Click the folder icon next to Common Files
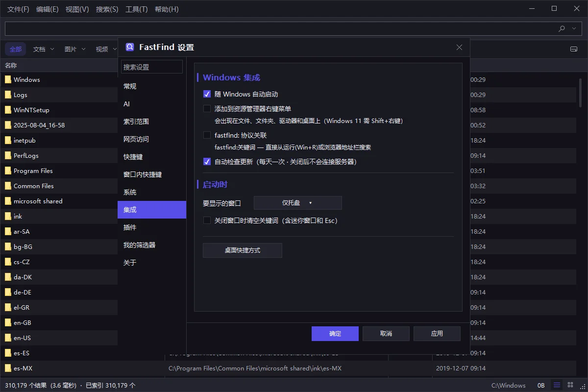The image size is (588, 392). coord(8,186)
